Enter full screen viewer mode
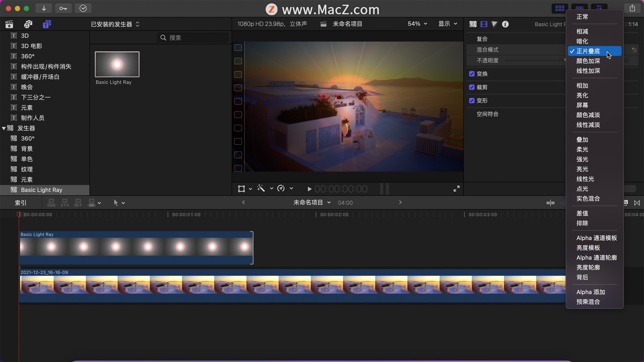Image resolution: width=644 pixels, height=362 pixels. coord(457,189)
